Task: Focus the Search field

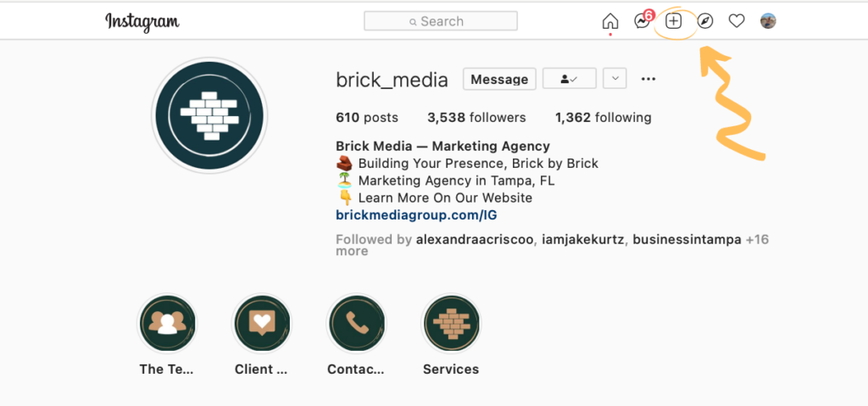Action: click(x=441, y=21)
